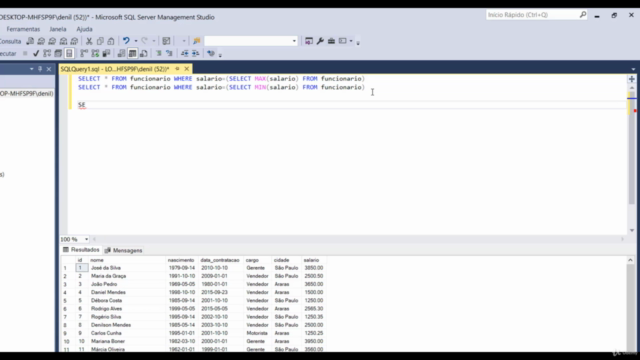
Task: Click Specify Values for Template Parameters icon
Action: [211, 53]
